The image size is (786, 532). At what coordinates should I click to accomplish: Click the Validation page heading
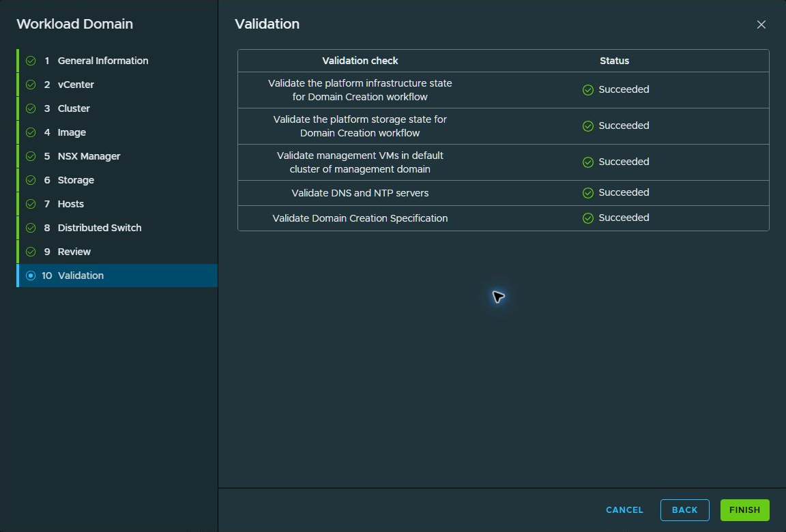click(x=267, y=24)
